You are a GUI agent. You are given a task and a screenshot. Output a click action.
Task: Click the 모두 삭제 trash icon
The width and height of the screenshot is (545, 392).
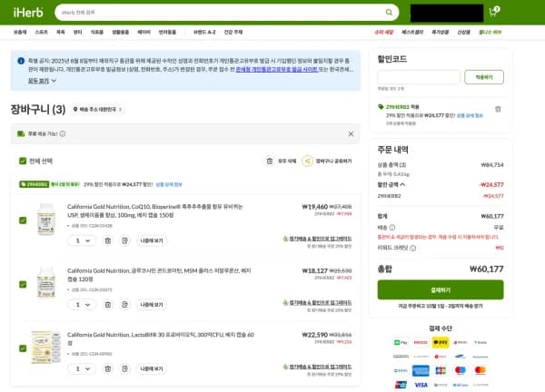(270, 162)
